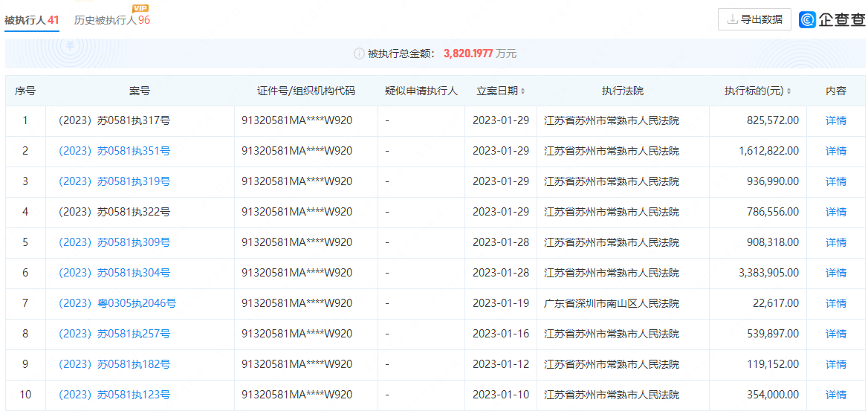The image size is (868, 414).
Task: Click the 导出数据 button
Action: (754, 20)
